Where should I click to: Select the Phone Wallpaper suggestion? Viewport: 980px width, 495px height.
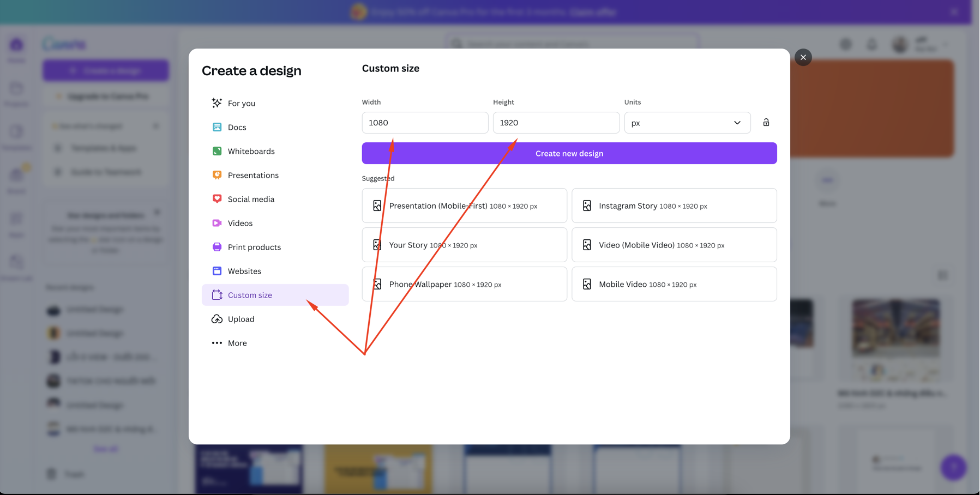click(464, 284)
